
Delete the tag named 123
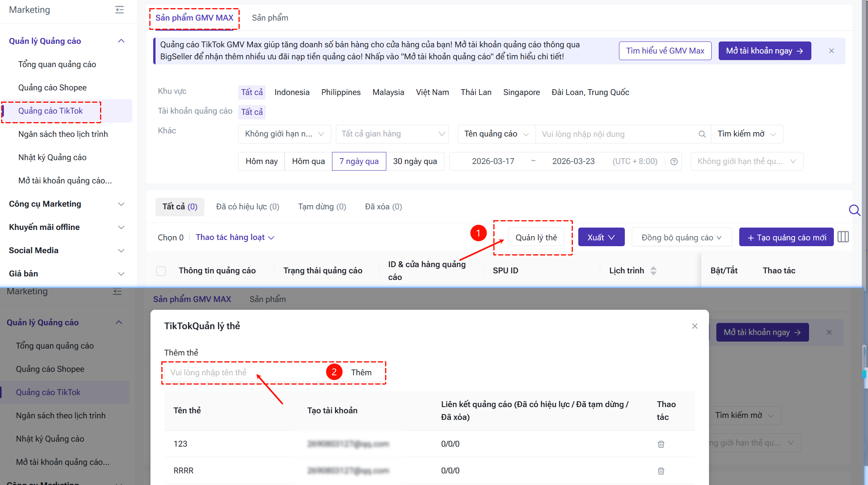tap(661, 444)
